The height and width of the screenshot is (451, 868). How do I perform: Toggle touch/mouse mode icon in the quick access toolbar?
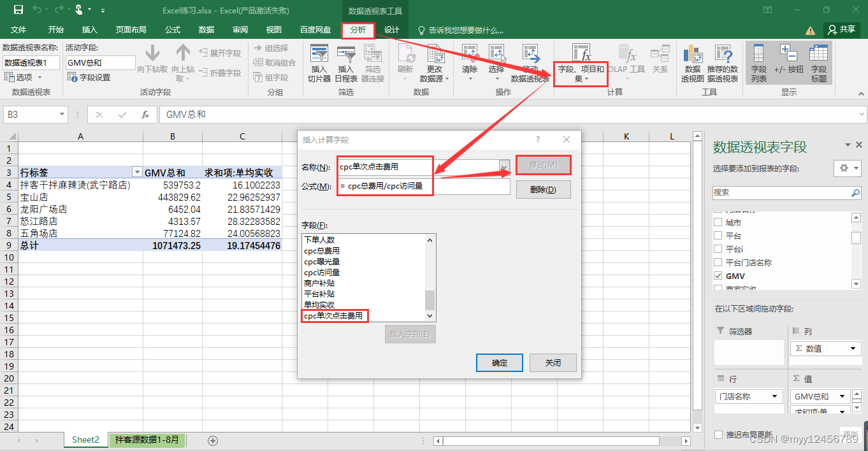(78, 10)
